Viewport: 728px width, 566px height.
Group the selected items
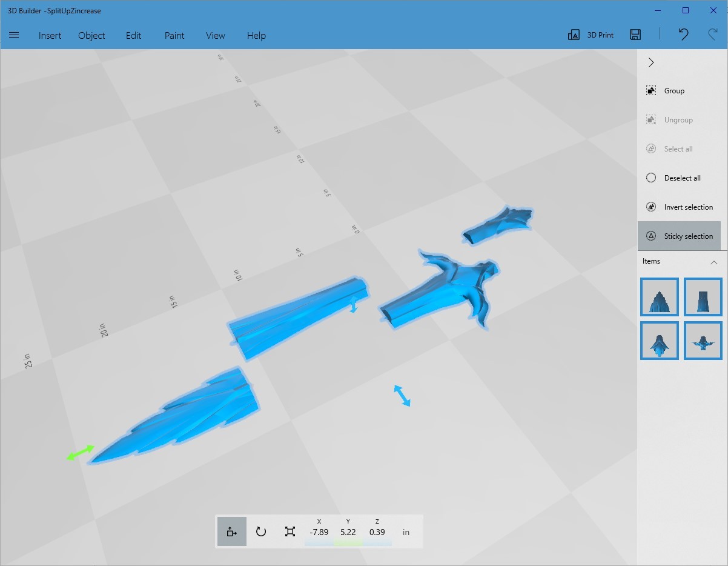[672, 90]
